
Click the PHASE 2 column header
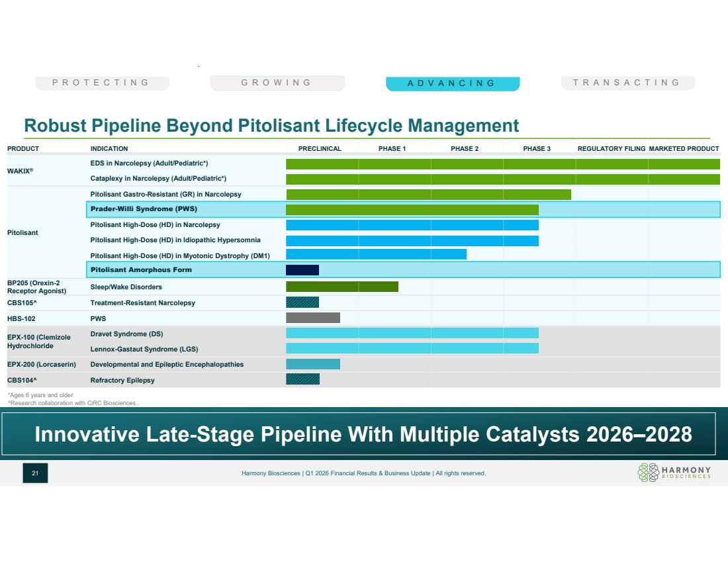[465, 149]
